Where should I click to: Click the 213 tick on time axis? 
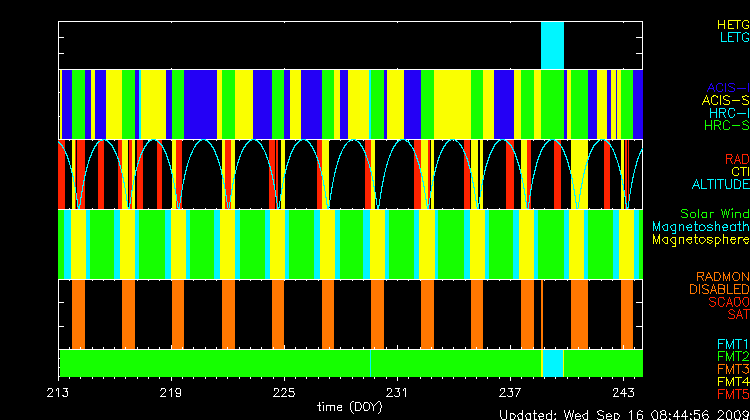coord(59,392)
